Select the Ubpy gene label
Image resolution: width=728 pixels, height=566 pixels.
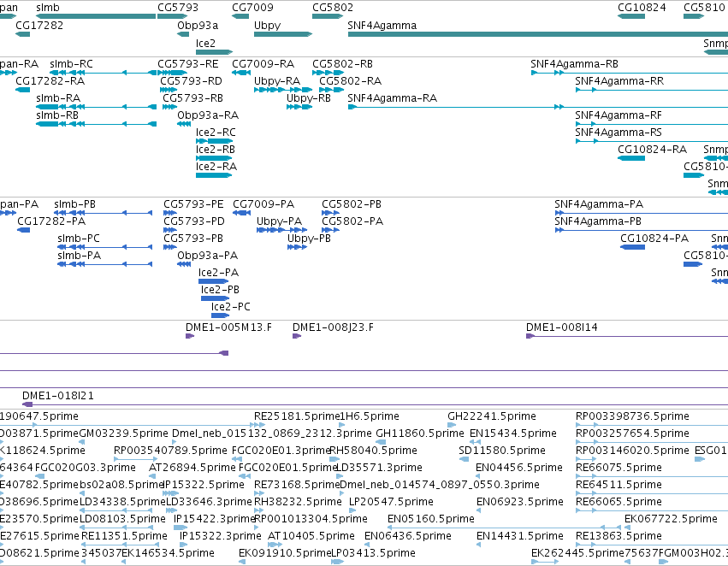click(x=267, y=25)
